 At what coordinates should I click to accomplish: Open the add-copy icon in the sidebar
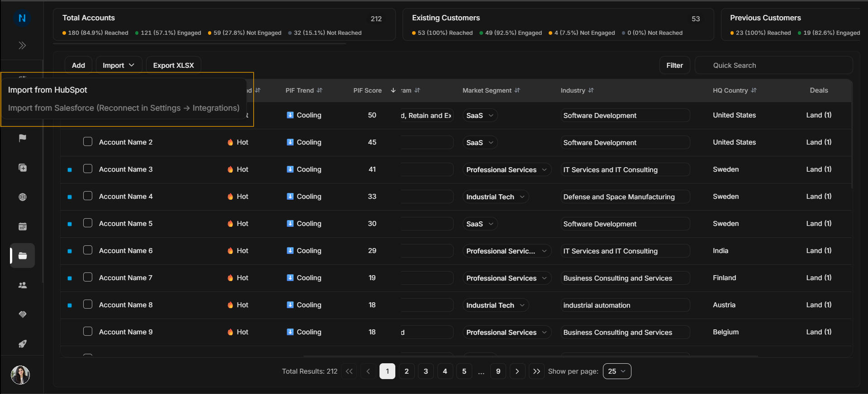click(22, 168)
